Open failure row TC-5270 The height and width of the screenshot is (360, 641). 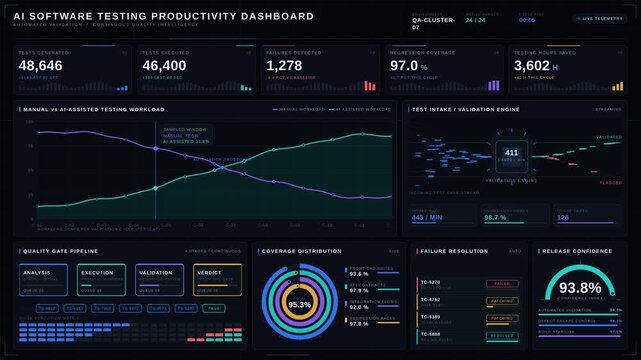(x=468, y=284)
